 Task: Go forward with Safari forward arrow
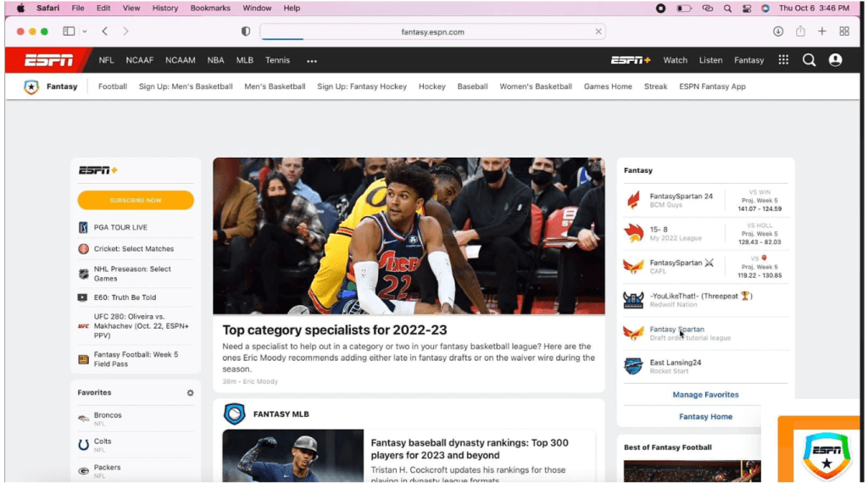pos(125,31)
